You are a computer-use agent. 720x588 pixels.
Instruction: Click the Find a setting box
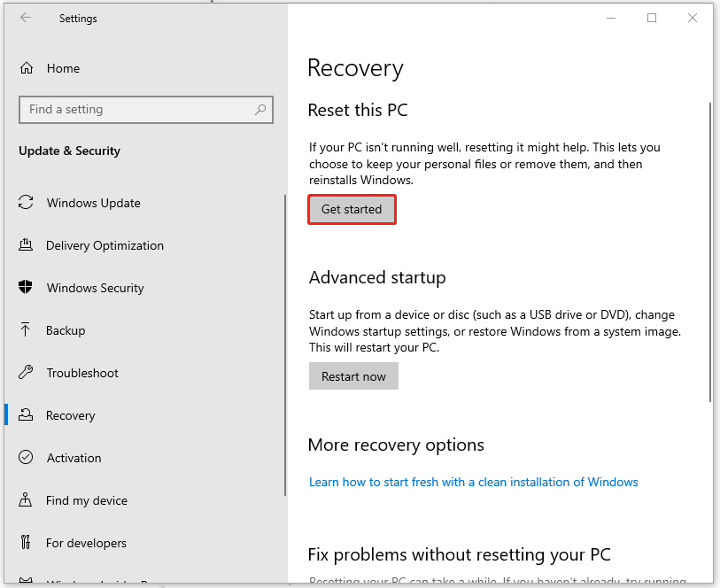tap(137, 110)
